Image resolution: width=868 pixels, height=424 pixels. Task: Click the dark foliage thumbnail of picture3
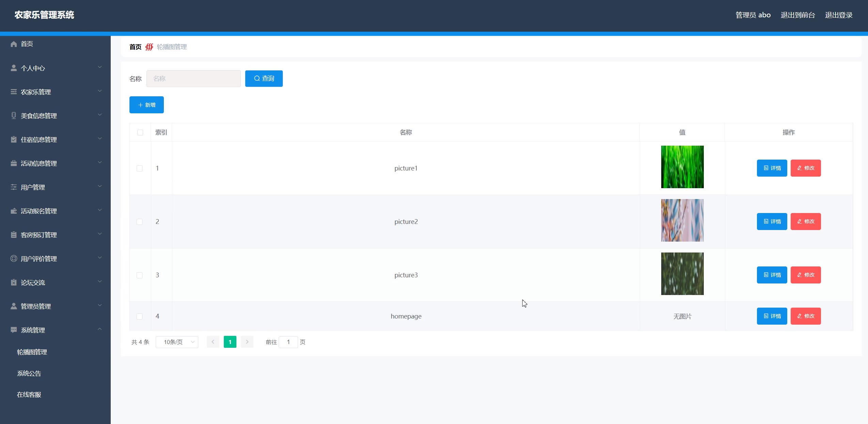pyautogui.click(x=682, y=274)
